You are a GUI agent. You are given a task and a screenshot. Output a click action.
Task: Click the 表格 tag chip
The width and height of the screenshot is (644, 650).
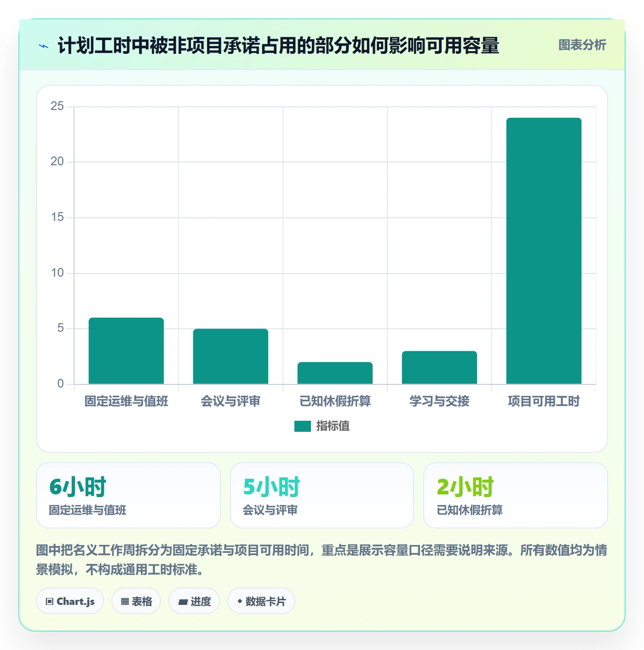click(x=136, y=601)
